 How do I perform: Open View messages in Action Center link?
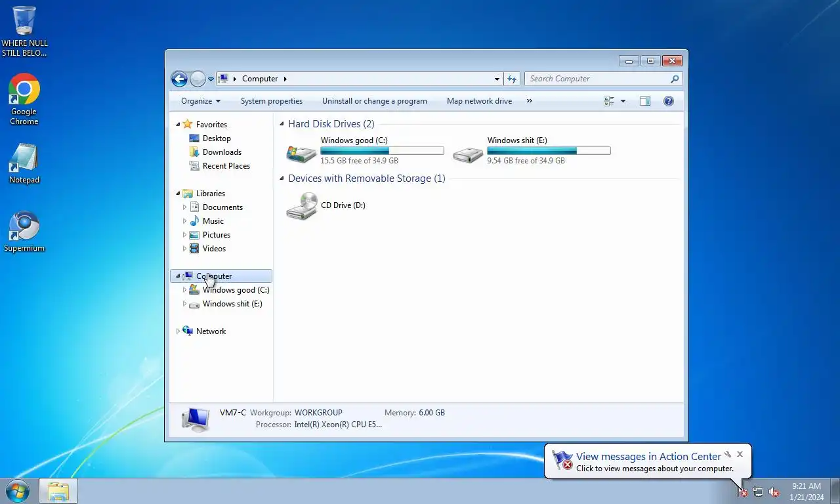[x=648, y=457]
